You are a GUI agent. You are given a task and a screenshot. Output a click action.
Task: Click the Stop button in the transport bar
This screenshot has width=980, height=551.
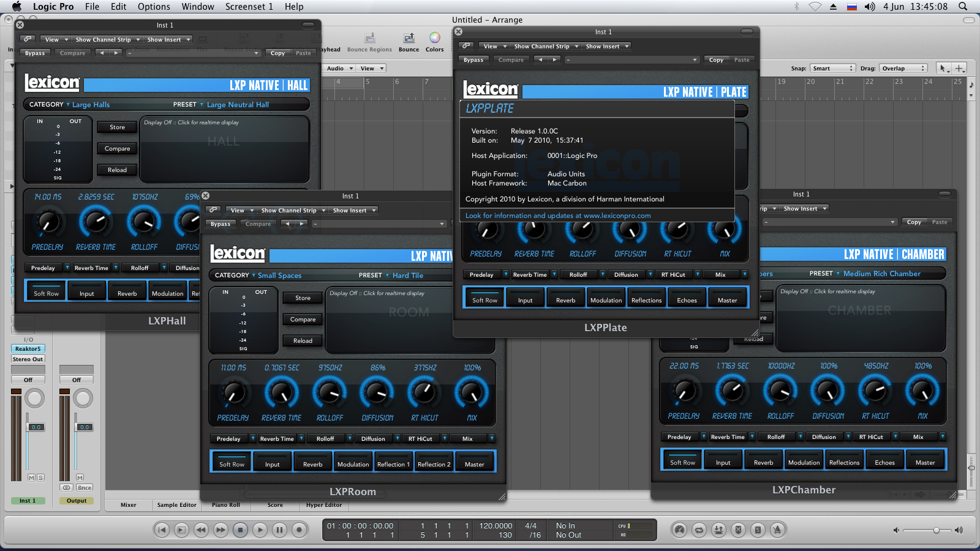coord(240,530)
